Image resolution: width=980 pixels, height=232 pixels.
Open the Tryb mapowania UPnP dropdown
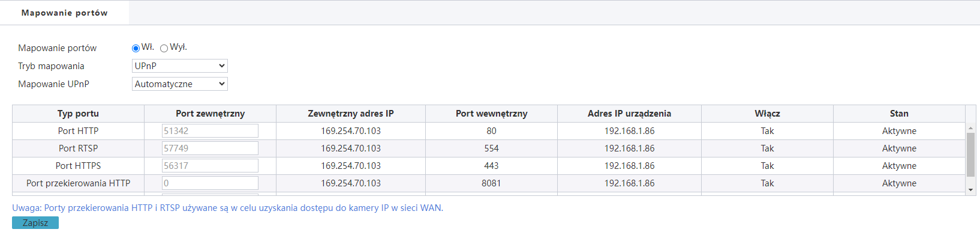click(180, 66)
